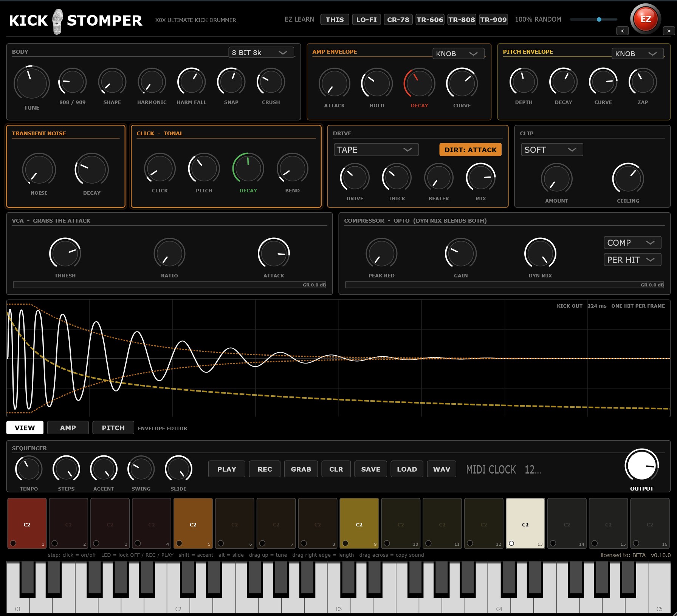Click the red Amp Envelope DECAY knob

click(420, 84)
